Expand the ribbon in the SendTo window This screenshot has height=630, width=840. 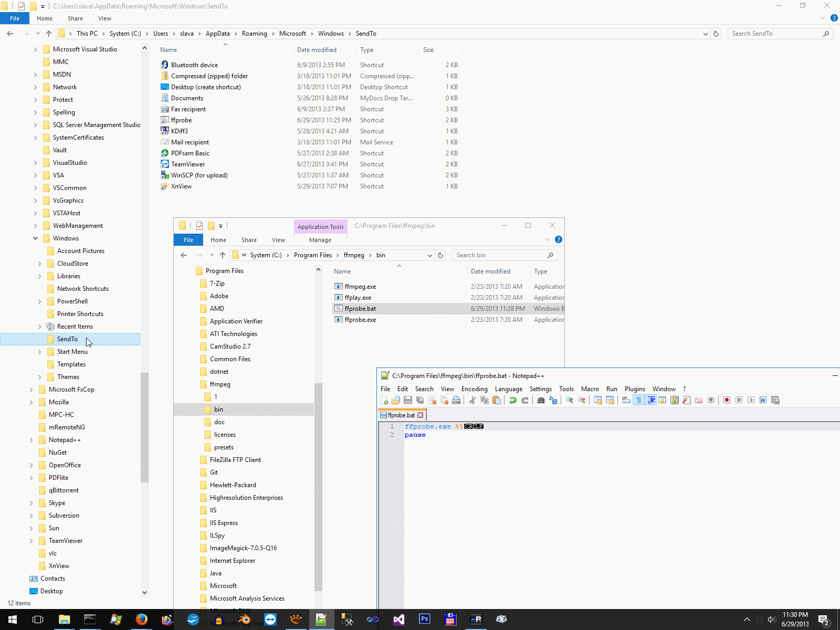pyautogui.click(x=823, y=18)
